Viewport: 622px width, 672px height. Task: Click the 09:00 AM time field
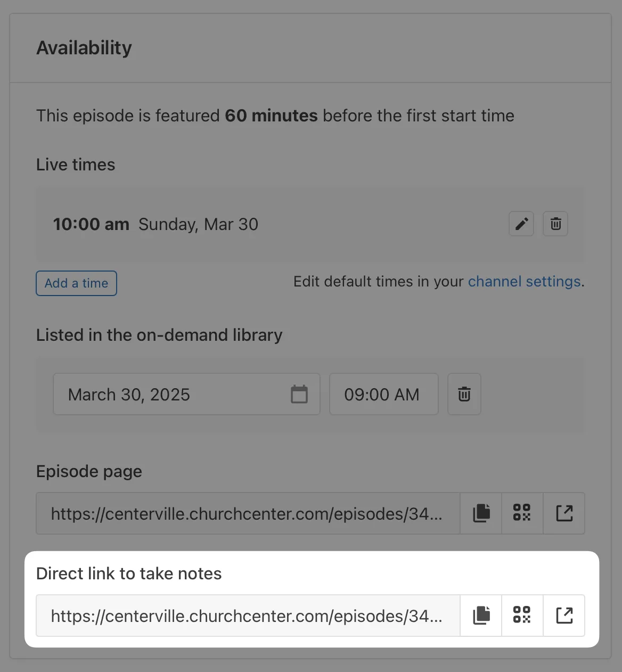(x=383, y=395)
